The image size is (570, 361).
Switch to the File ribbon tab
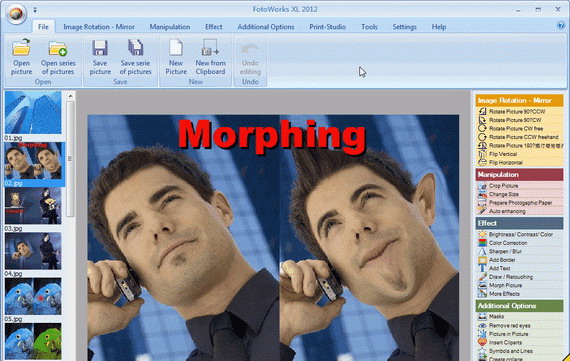click(x=43, y=27)
